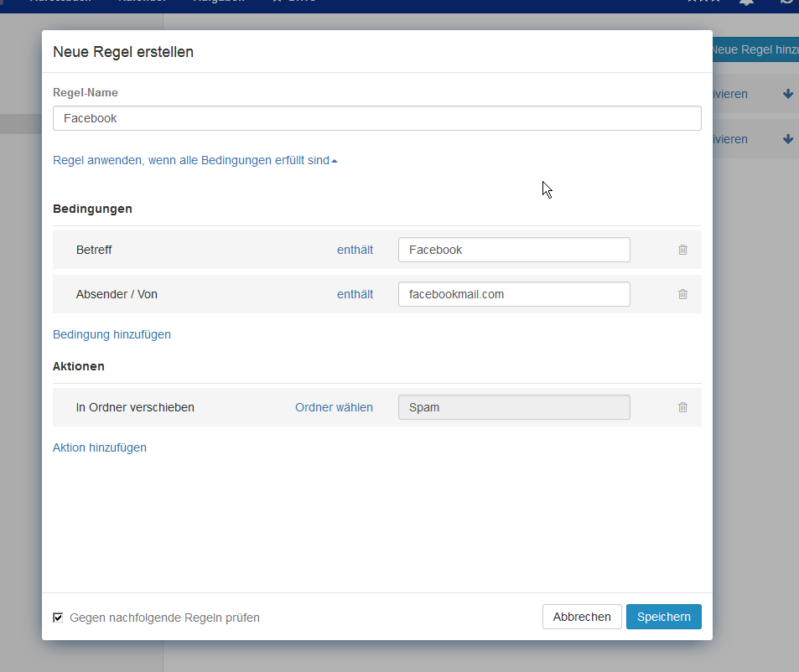799x672 pixels.
Task: Save the rule with Speichern
Action: coord(663,617)
